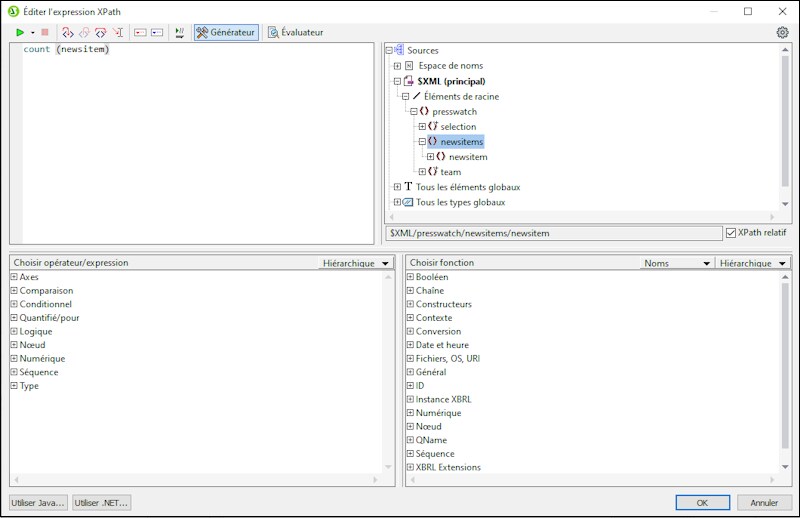Open the Noms dropdown in the function panel

coord(677,263)
